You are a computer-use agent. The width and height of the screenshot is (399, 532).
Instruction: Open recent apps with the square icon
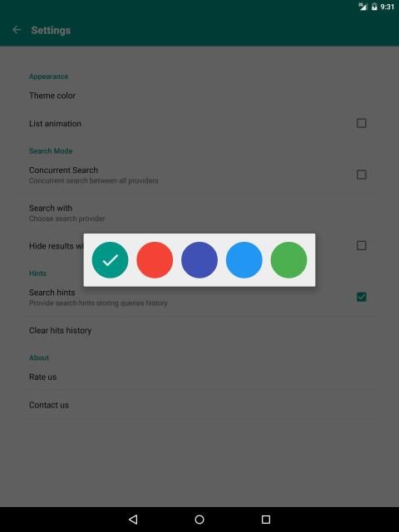266,519
